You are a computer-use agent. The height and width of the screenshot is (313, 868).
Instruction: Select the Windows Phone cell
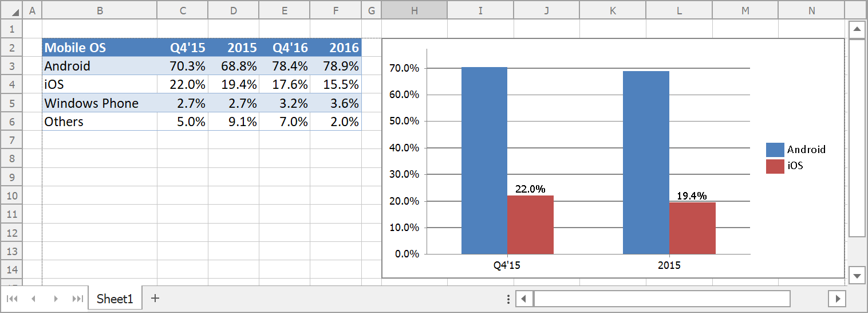(99, 103)
